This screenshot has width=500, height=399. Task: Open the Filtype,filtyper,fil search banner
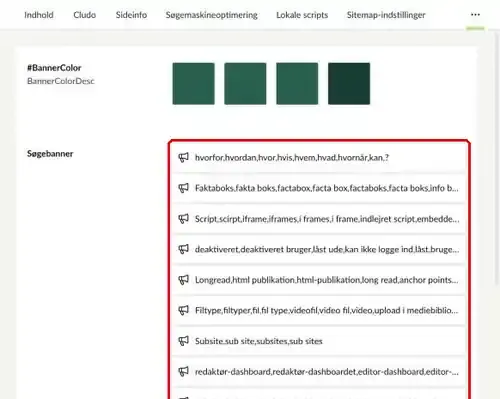point(319,310)
